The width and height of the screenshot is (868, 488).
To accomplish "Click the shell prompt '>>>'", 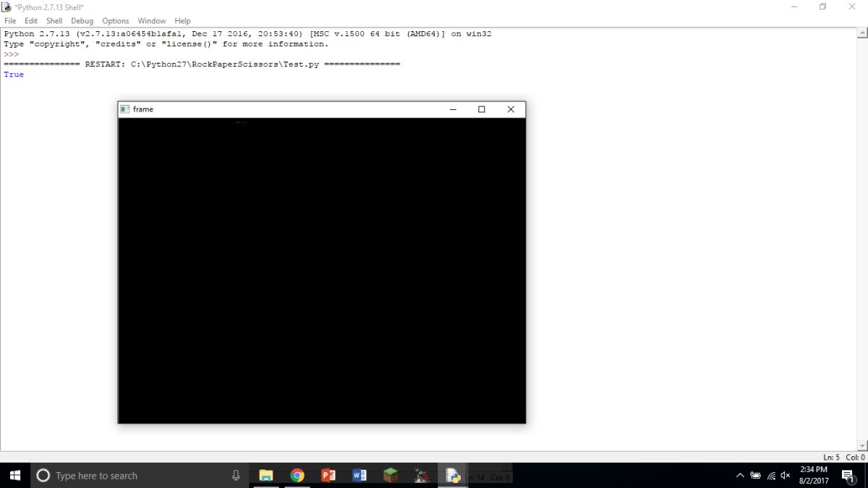I will click(x=11, y=54).
